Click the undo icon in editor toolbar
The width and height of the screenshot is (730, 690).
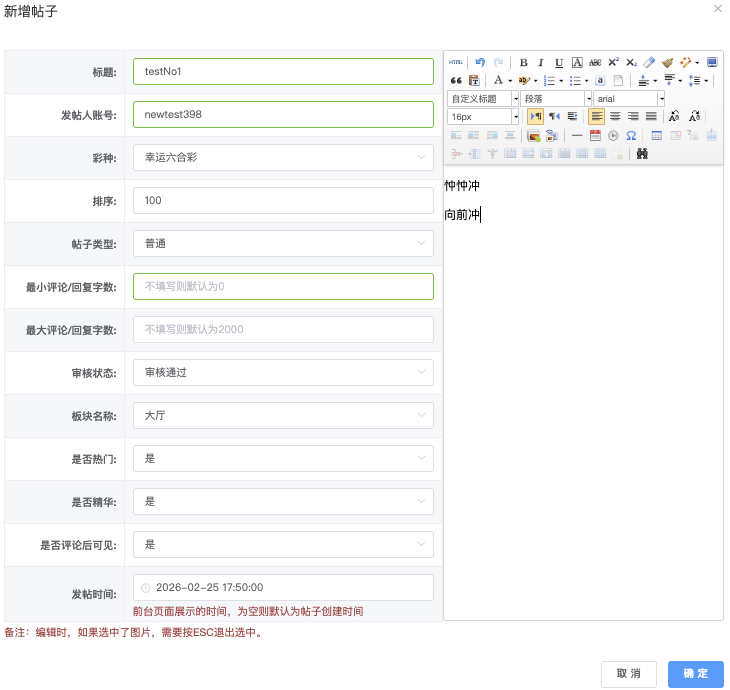coord(481,62)
